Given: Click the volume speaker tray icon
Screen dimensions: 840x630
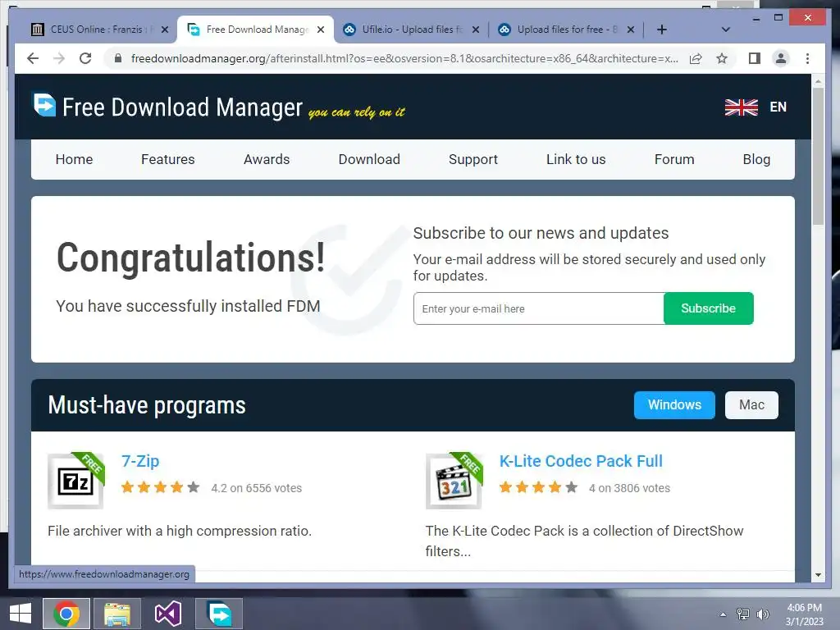Looking at the screenshot, I should (x=762, y=614).
